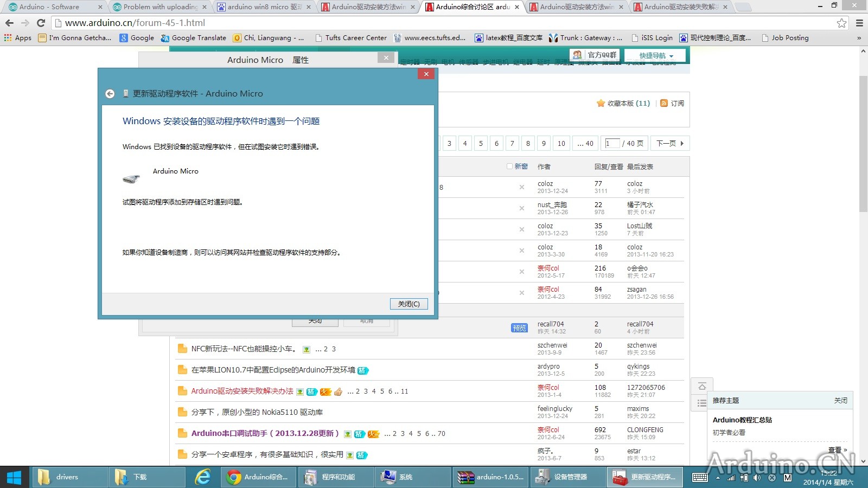The width and height of the screenshot is (868, 488).
Task: Go to forum page 10
Action: tap(561, 143)
